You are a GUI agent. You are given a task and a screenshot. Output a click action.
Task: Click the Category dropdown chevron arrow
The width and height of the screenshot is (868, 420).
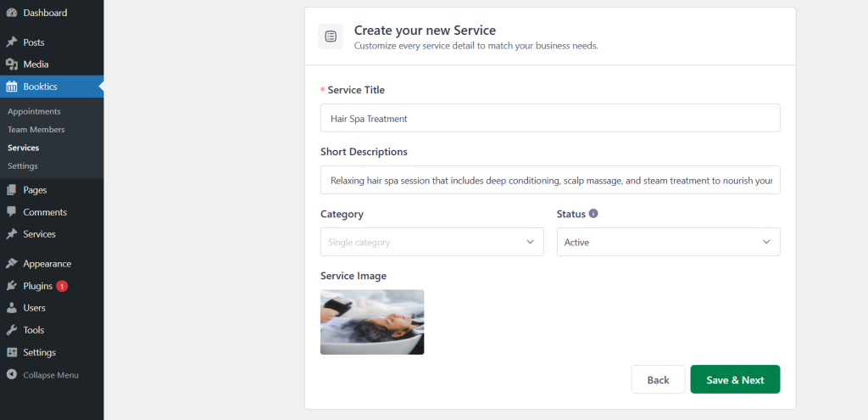[530, 242]
